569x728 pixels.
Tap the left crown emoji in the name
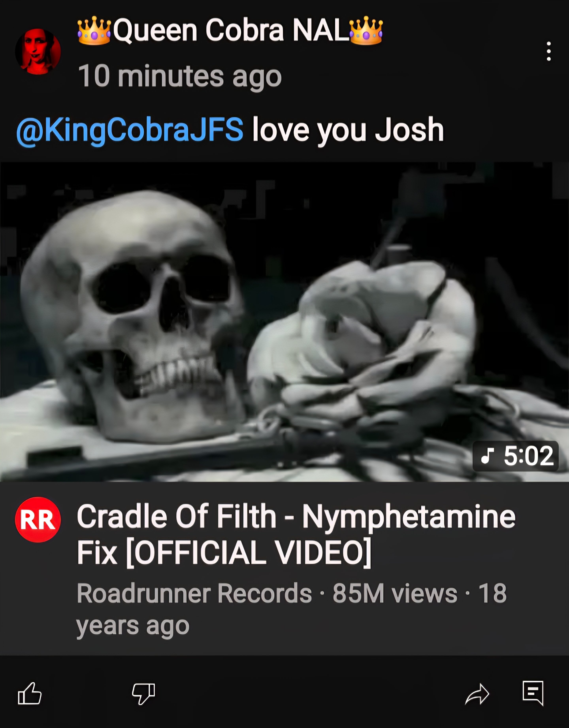(94, 30)
